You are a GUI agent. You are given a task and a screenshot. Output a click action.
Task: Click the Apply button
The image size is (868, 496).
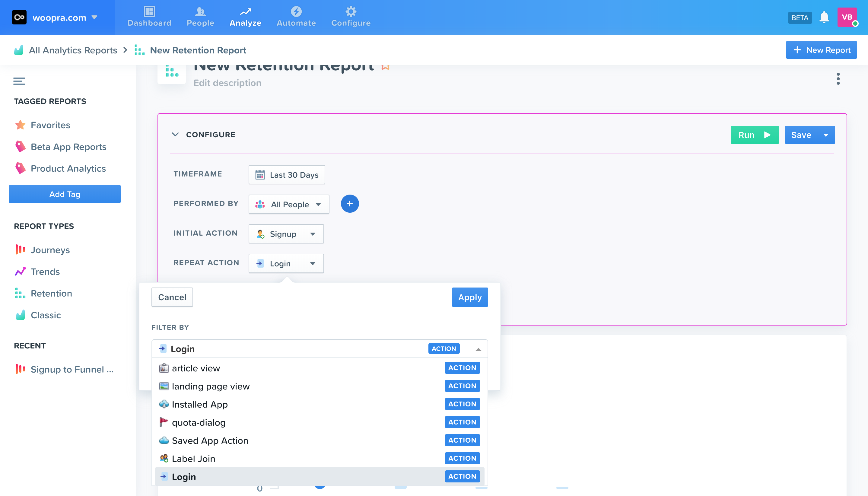pos(469,297)
